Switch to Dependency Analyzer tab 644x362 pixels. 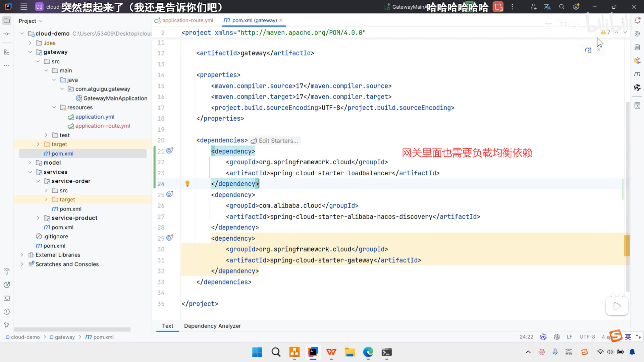212,326
